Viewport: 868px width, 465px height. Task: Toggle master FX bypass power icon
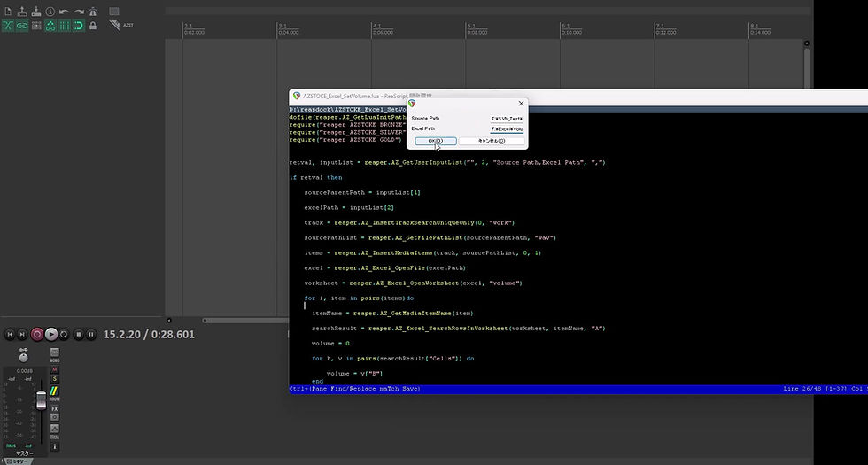tap(54, 417)
